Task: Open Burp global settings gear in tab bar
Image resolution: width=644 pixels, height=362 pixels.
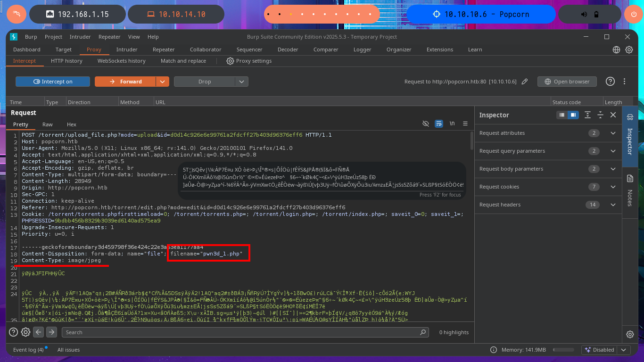Action: click(x=629, y=49)
